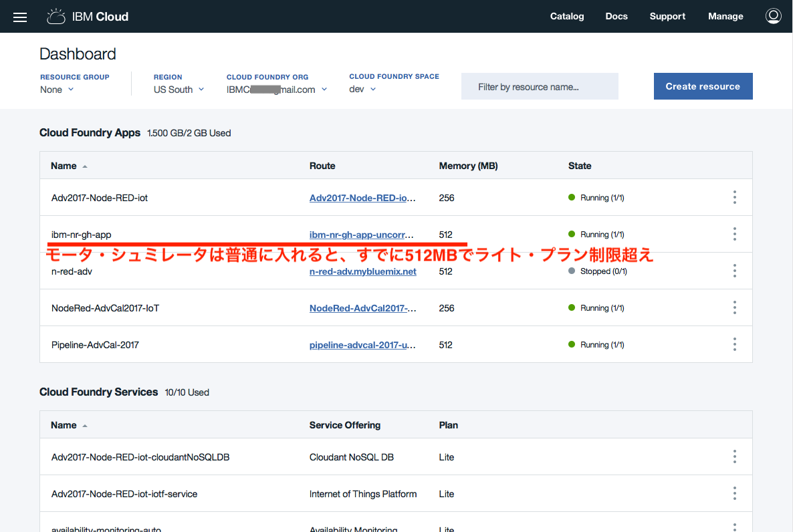Click the Service Offering column header
The image size is (793, 532).
pyautogui.click(x=345, y=425)
